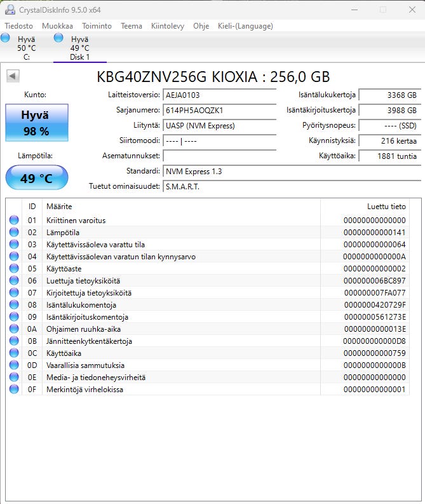Click the blue status orb for Disk 1

pyautogui.click(x=58, y=38)
